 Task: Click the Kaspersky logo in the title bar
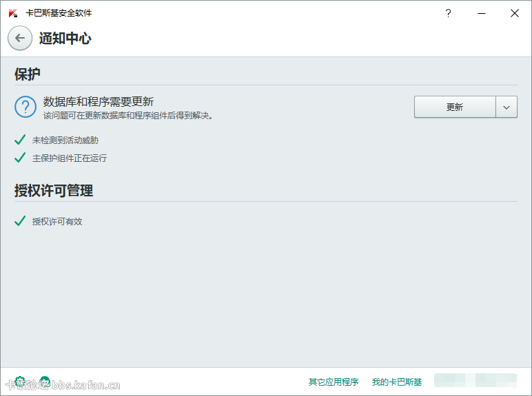(x=13, y=13)
